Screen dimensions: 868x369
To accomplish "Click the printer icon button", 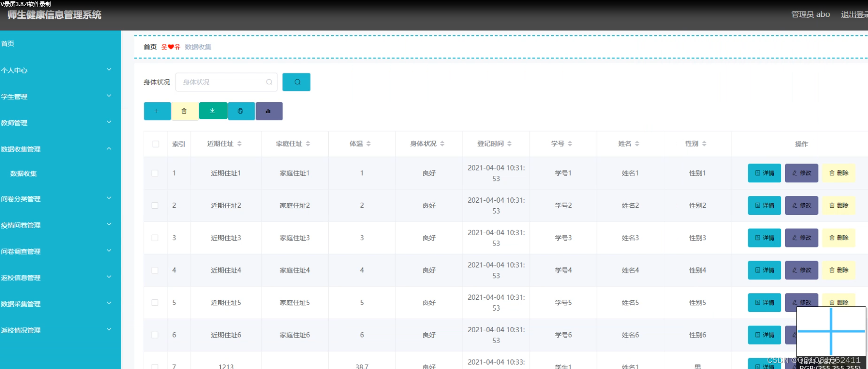I will tap(241, 111).
